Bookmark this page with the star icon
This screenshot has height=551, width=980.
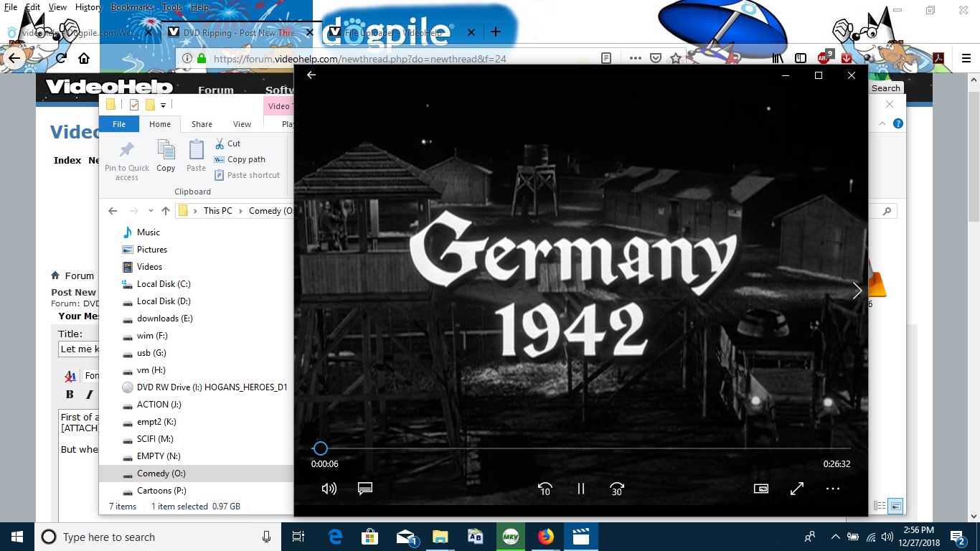click(675, 58)
